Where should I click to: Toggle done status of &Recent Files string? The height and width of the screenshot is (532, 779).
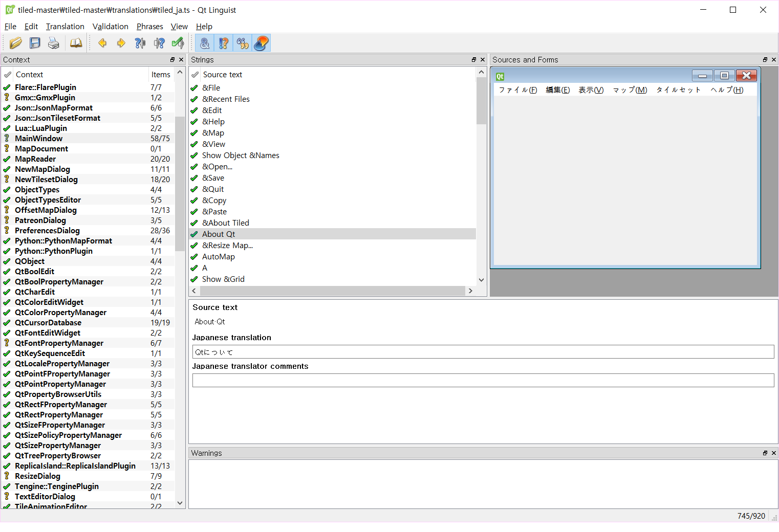pyautogui.click(x=194, y=99)
